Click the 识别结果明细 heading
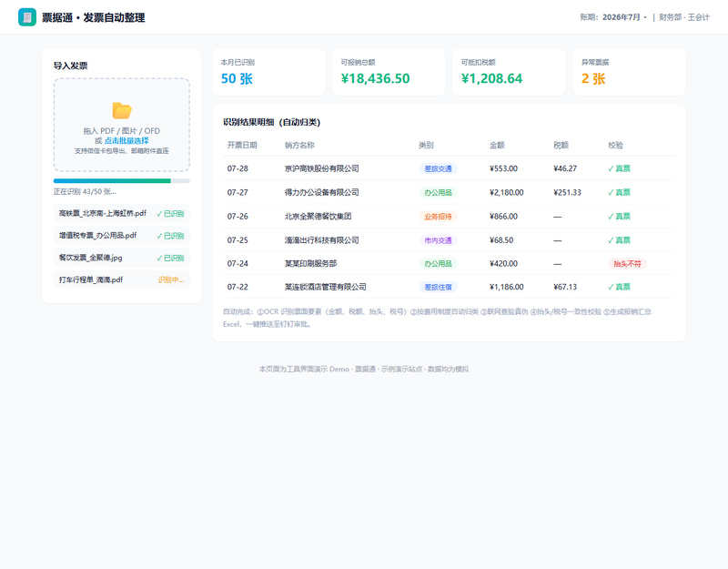The image size is (728, 569). (x=271, y=122)
